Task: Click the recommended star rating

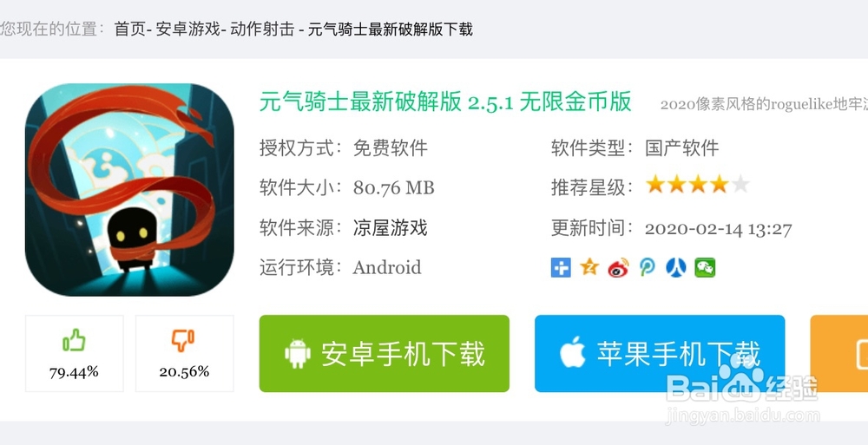Action: click(698, 185)
